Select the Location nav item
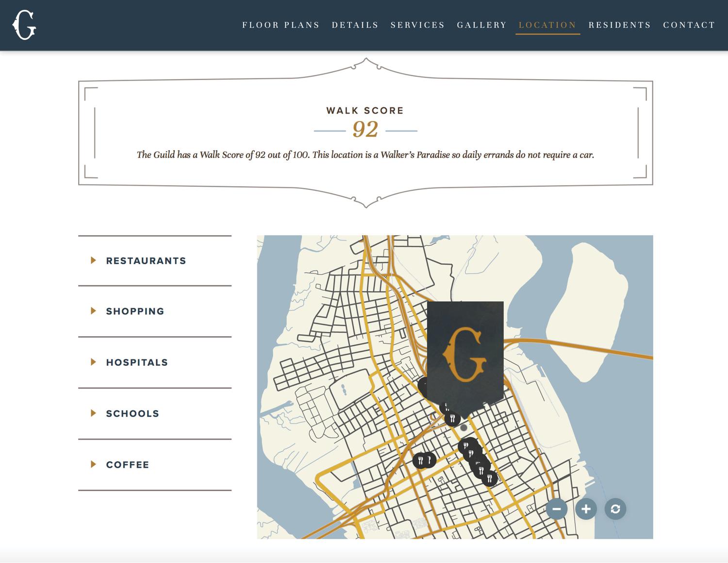Viewport: 728px width, 563px height. point(547,25)
